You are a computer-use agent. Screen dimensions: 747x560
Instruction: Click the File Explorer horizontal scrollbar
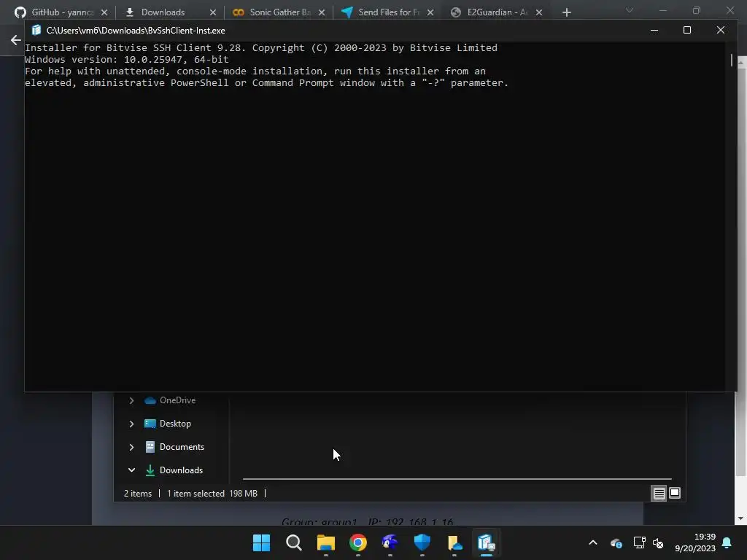coord(457,479)
